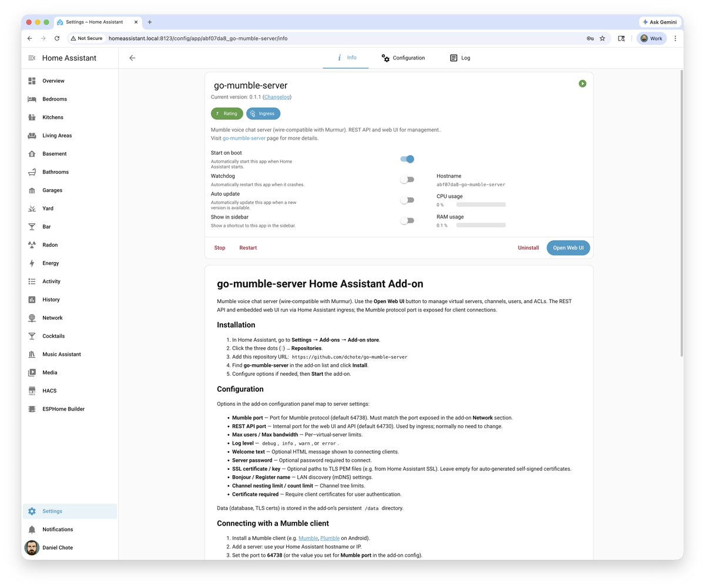Screen dimensions: 705x588
Task: Open Media play box icon
Action: tap(32, 372)
